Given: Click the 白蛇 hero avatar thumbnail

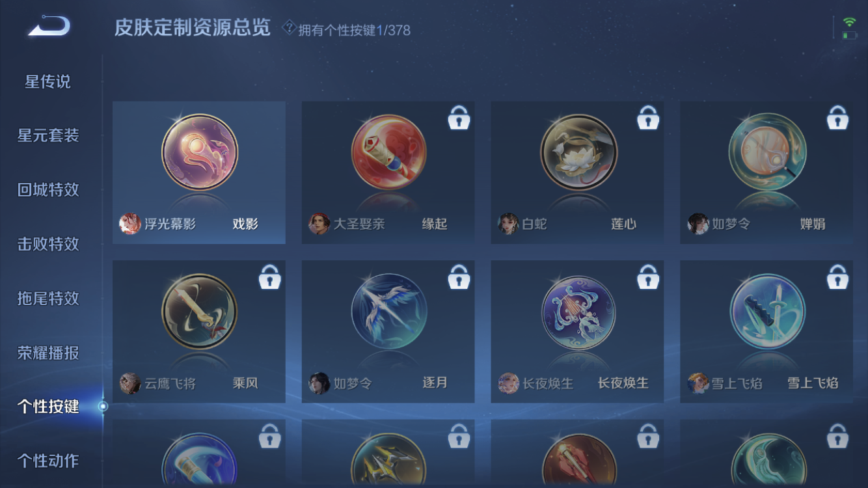Looking at the screenshot, I should pos(508,224).
